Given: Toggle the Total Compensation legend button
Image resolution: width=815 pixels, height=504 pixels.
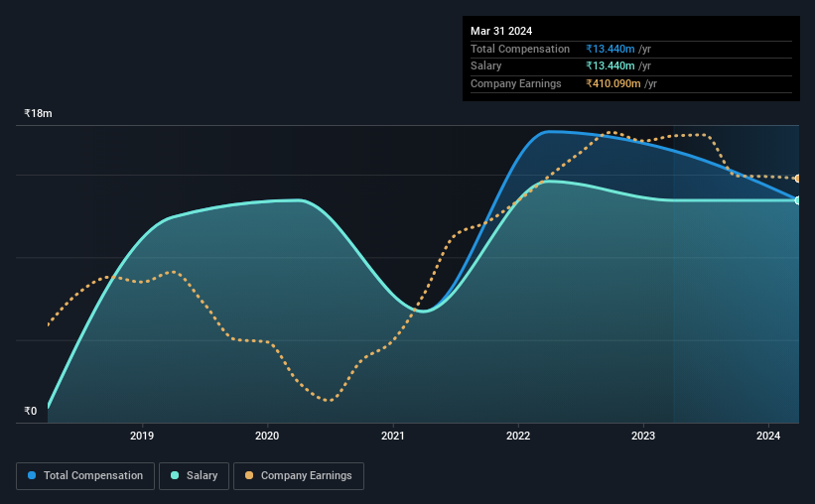Looking at the screenshot, I should [85, 476].
